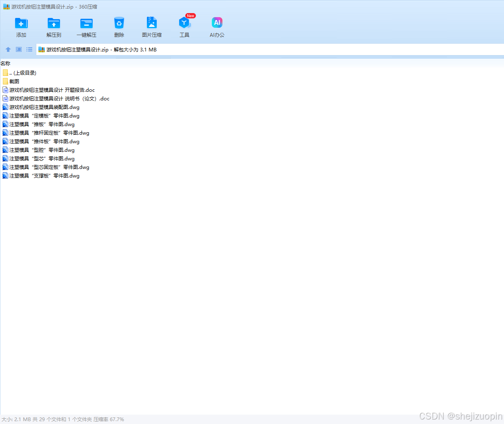This screenshot has width=504, height=424.
Task: Click the dwg icon of "型芯" 零件图
Action: [5, 158]
